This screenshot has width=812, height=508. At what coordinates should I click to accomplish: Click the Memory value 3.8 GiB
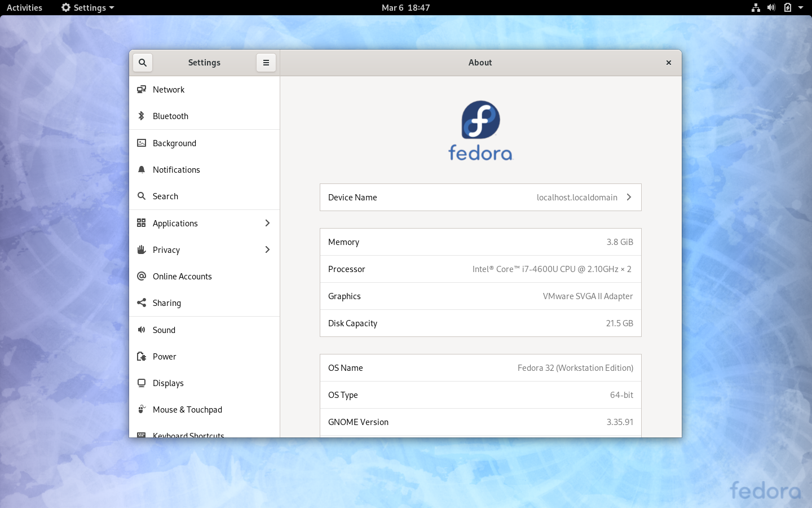click(x=620, y=242)
